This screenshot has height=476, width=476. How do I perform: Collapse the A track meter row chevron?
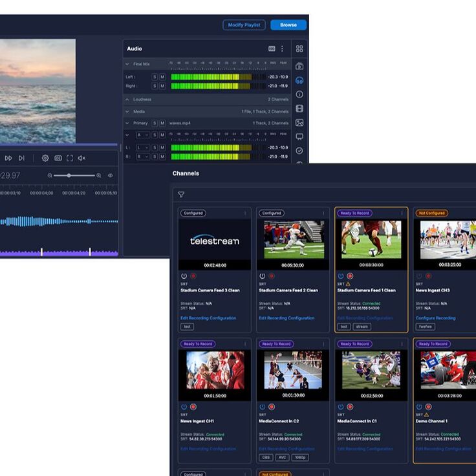coord(127,135)
